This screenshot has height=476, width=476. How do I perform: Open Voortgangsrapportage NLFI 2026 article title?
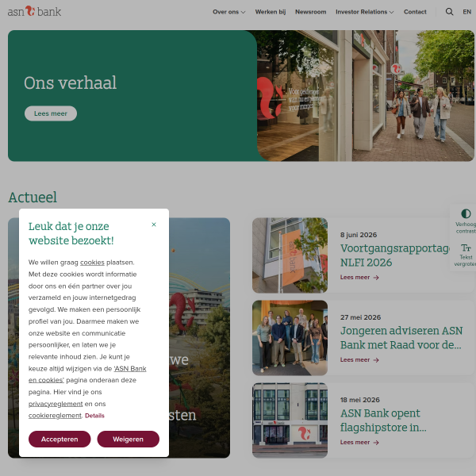click(394, 255)
